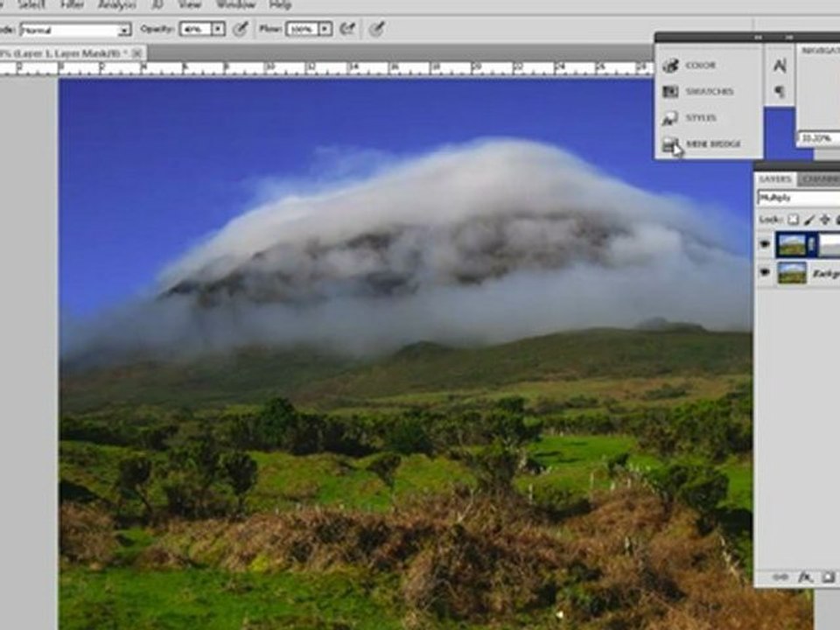Toggle tablet pressure for size icon
The width and height of the screenshot is (840, 630).
[x=377, y=28]
